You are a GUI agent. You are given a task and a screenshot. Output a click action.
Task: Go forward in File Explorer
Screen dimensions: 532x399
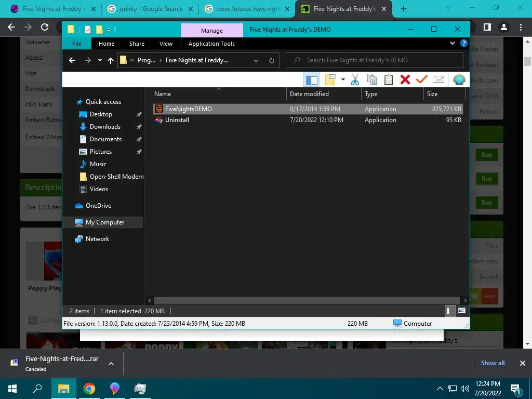[x=87, y=60]
